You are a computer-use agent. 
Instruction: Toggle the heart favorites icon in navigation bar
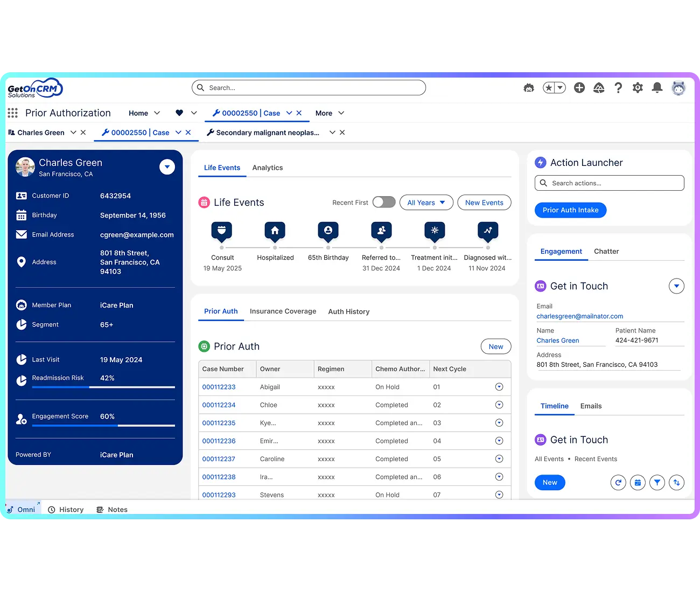pos(179,113)
